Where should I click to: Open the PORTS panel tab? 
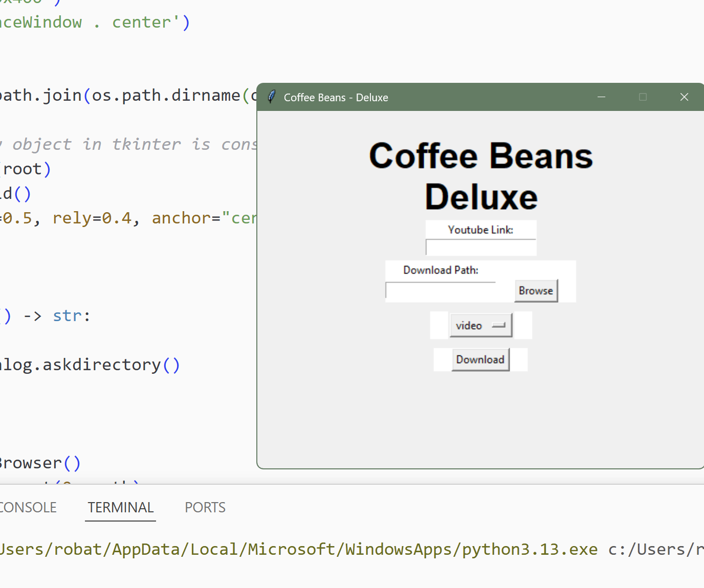tap(205, 507)
